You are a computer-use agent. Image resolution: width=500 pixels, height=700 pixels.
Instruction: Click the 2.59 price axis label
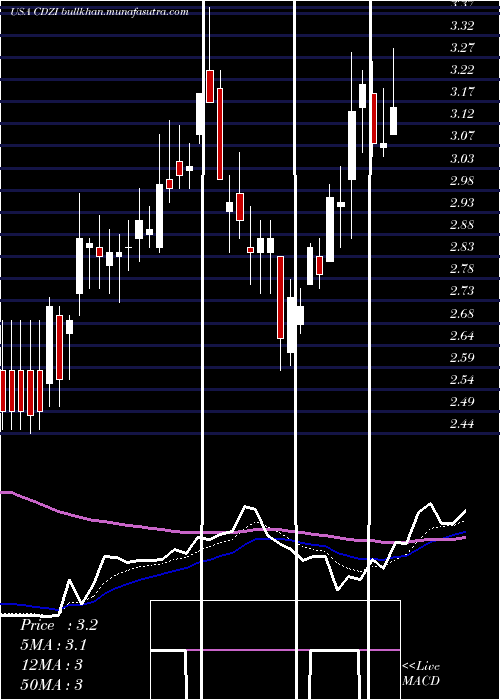(x=462, y=358)
